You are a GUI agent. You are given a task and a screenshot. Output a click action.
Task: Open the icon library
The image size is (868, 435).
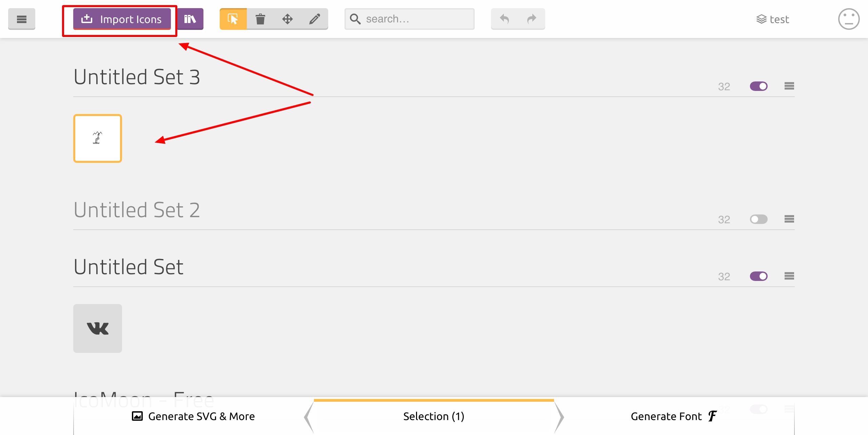[x=190, y=19]
